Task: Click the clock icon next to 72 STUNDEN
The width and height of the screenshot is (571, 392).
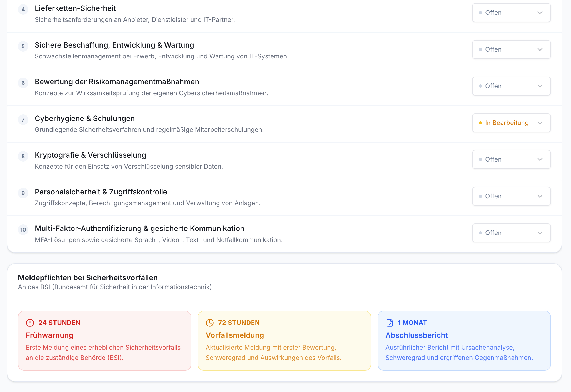Action: (x=210, y=323)
